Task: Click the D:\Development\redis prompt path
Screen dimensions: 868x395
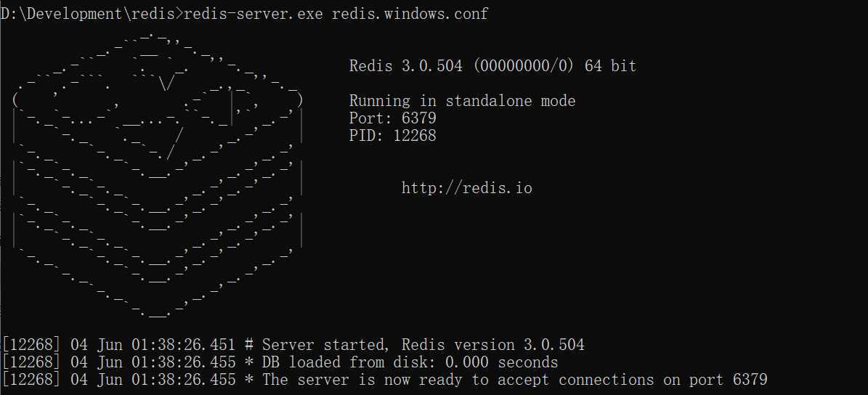Action: 90,15
